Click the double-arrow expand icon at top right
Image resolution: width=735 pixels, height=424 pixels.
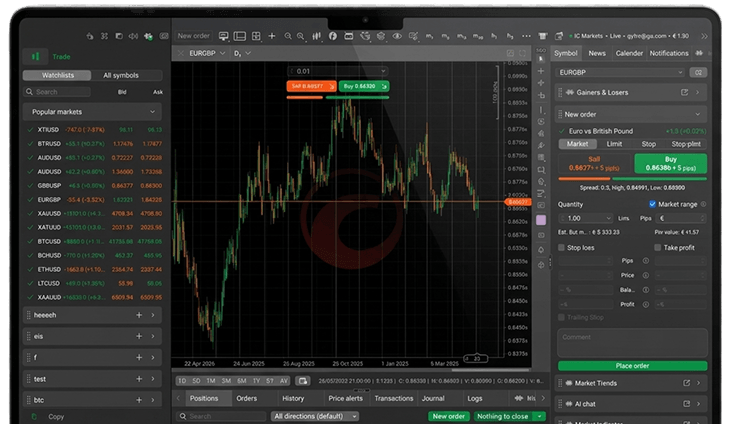(704, 36)
